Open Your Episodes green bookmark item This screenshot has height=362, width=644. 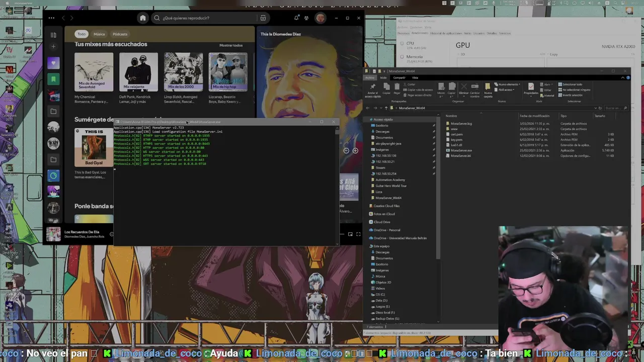tap(53, 79)
